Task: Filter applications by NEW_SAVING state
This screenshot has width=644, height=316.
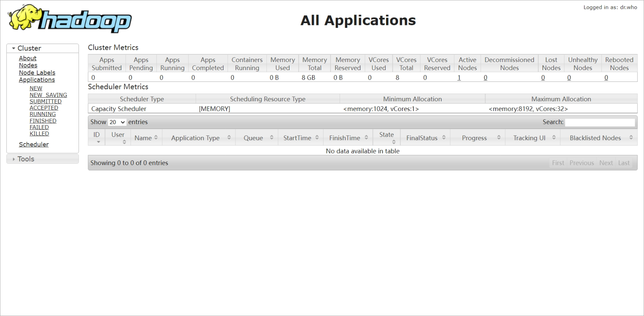Action: pyautogui.click(x=48, y=95)
